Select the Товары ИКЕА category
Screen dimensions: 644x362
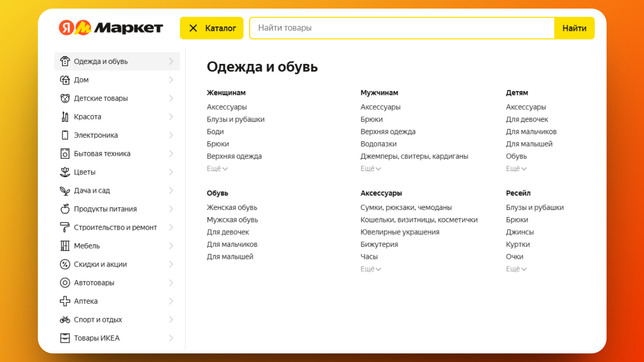tap(97, 338)
